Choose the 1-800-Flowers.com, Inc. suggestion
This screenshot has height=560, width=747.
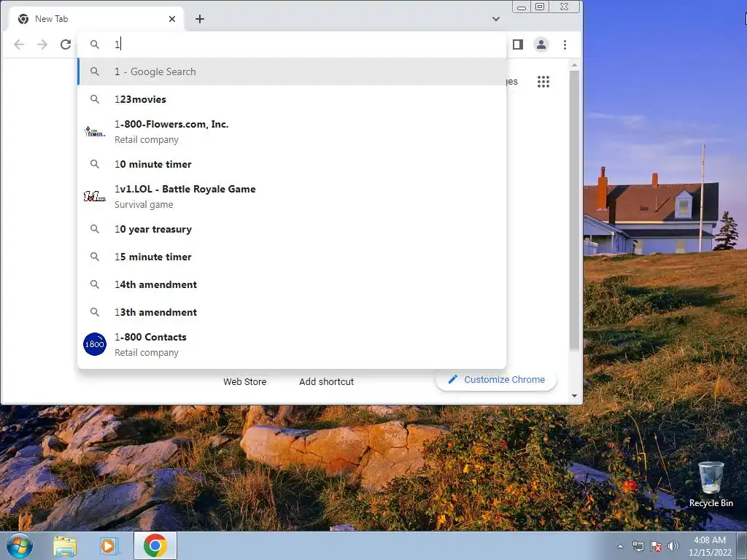292,131
